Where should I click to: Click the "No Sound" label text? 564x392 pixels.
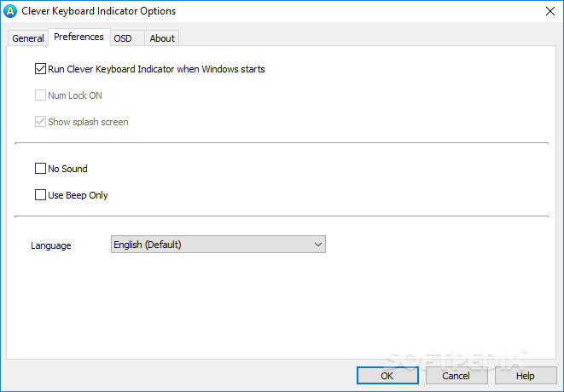click(67, 169)
